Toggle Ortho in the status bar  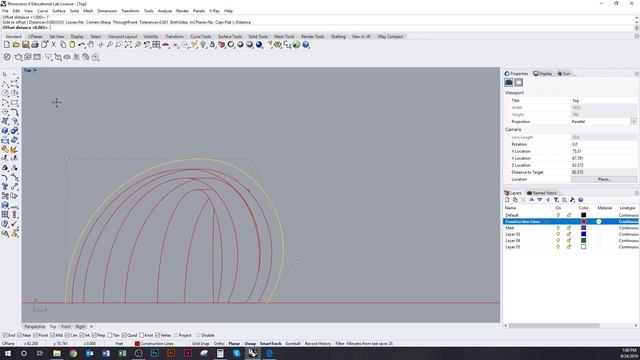[x=219, y=344]
